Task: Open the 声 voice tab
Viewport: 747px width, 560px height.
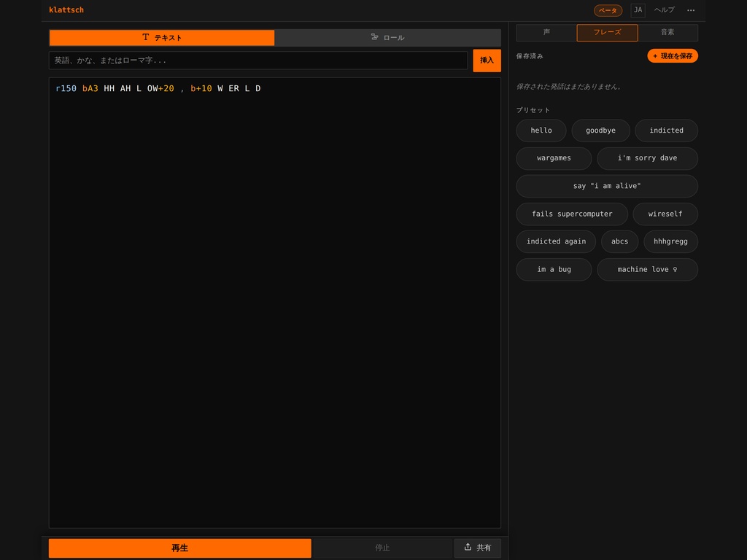Action: click(x=546, y=32)
